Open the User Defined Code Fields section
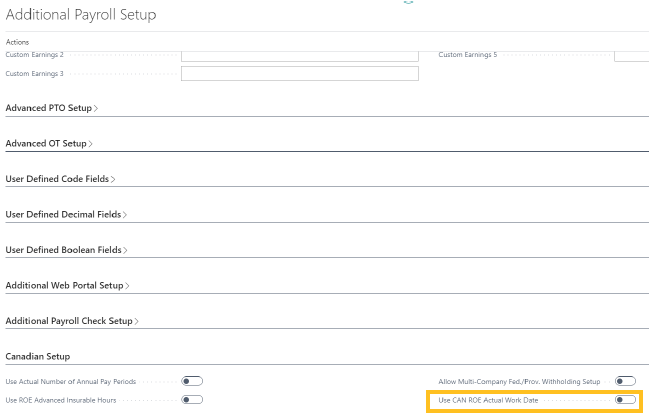 pyautogui.click(x=59, y=179)
